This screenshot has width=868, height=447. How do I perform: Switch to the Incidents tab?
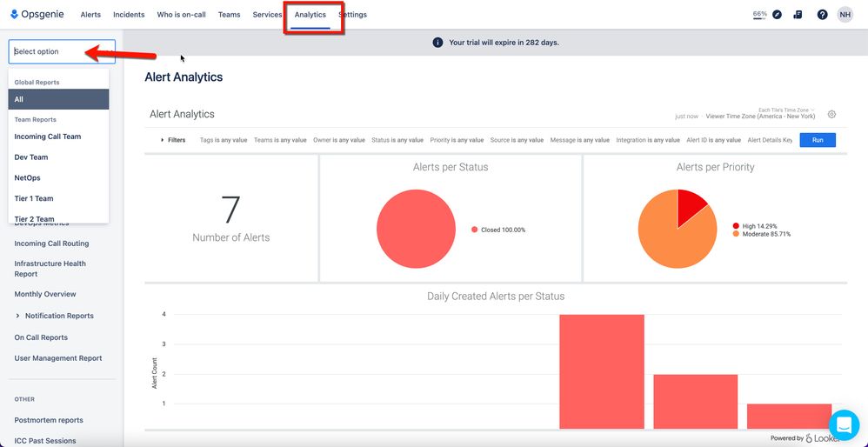tap(129, 15)
